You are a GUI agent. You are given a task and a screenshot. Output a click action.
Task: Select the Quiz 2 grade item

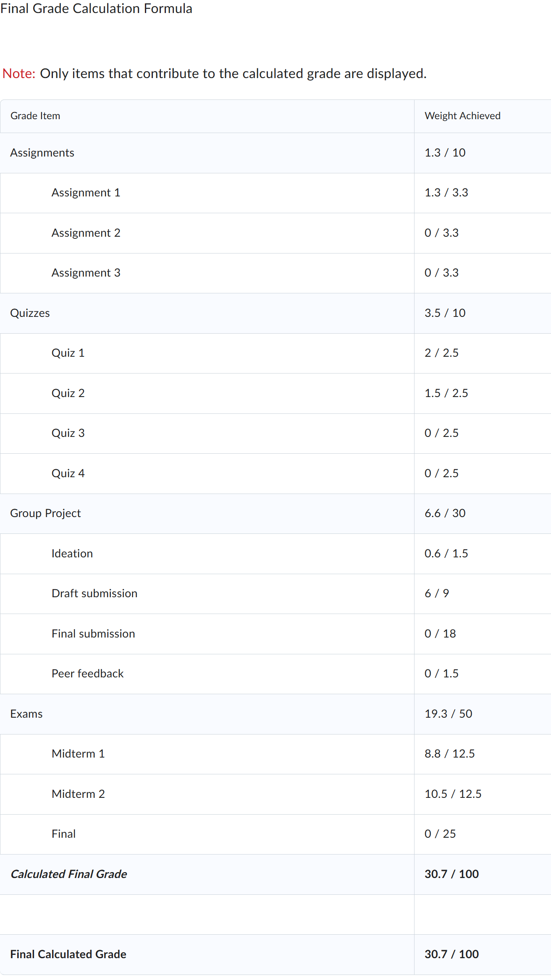pos(68,393)
